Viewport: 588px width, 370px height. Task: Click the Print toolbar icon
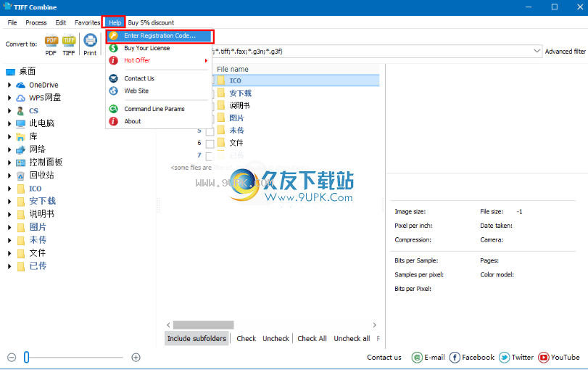point(90,40)
